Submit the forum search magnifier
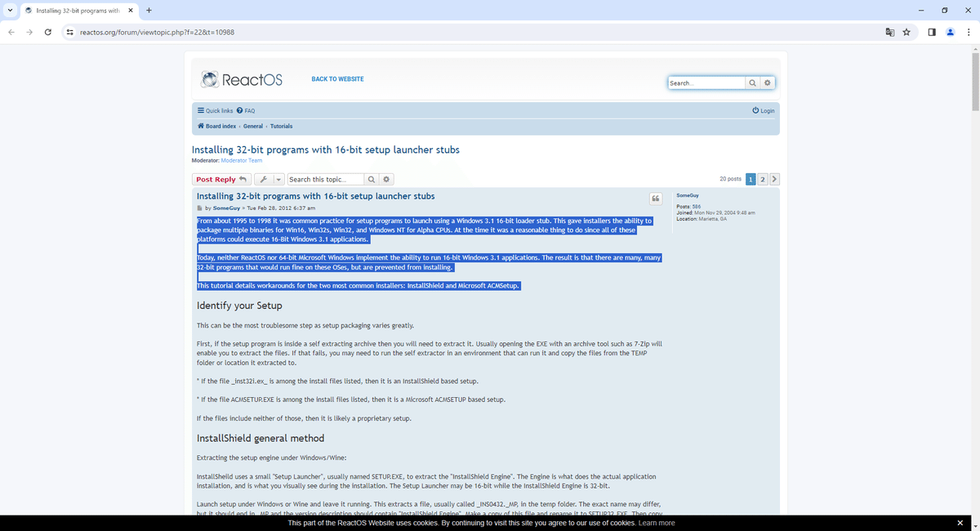The image size is (980, 531). click(x=752, y=83)
